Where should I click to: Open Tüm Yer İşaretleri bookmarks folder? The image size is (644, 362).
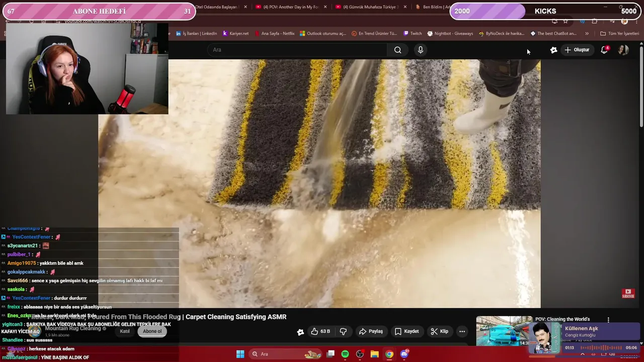pos(619,34)
